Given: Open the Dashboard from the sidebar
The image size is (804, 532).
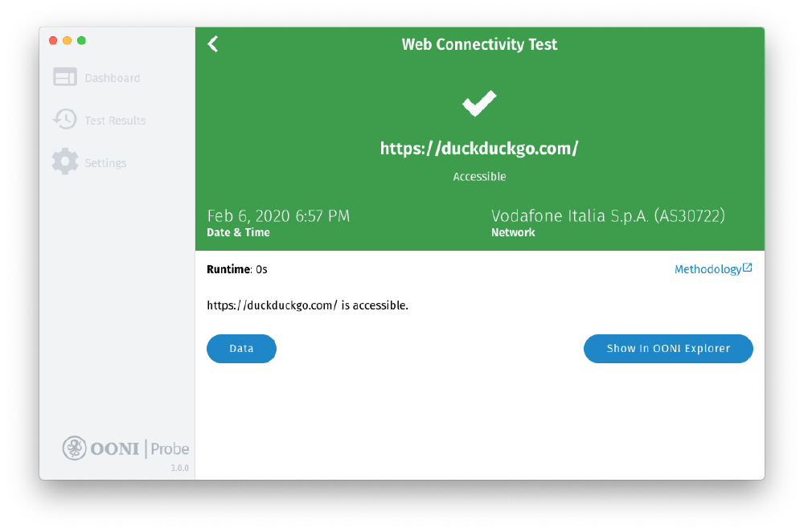Looking at the screenshot, I should (112, 77).
